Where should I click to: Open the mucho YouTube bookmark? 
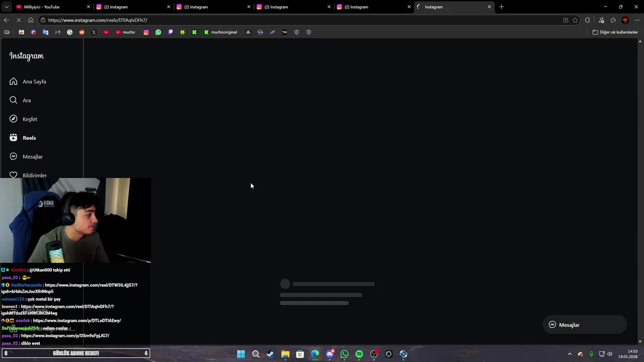click(125, 32)
